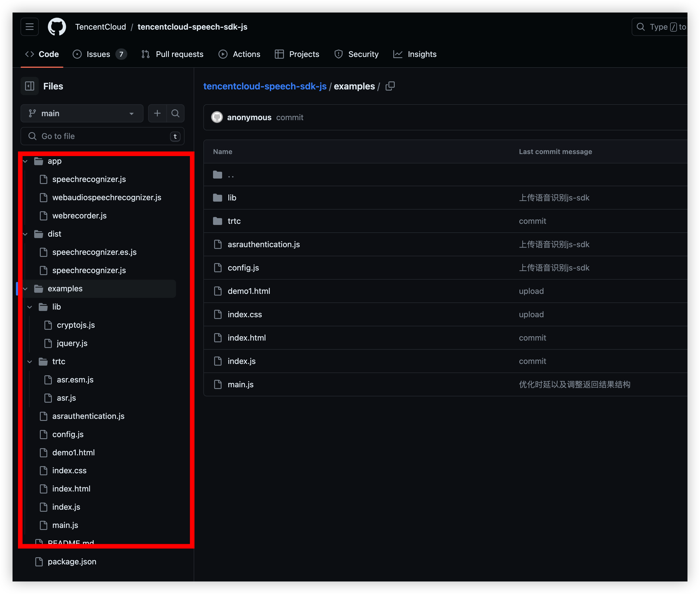Add a new file with plus button

pyautogui.click(x=157, y=114)
